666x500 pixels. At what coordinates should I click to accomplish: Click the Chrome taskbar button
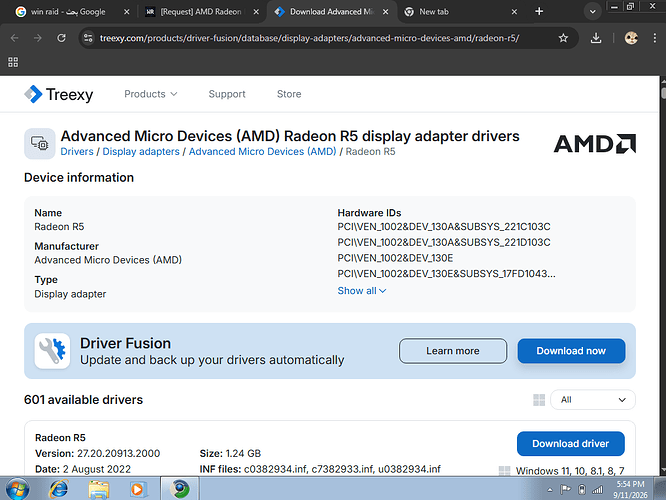[x=180, y=489]
